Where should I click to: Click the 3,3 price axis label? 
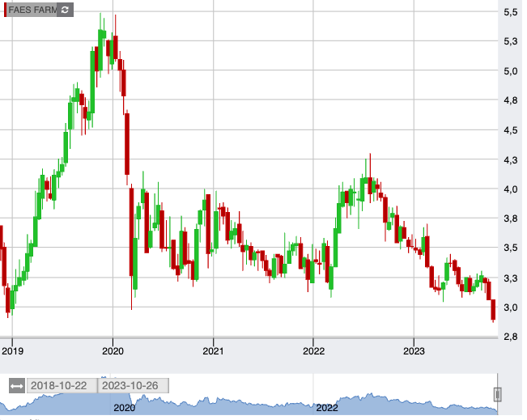tap(511, 278)
